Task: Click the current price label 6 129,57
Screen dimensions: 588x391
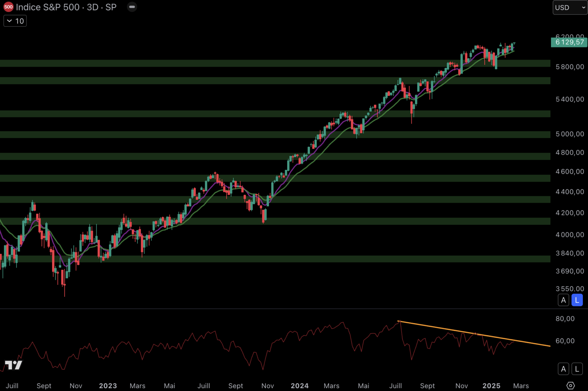Action: 570,42
